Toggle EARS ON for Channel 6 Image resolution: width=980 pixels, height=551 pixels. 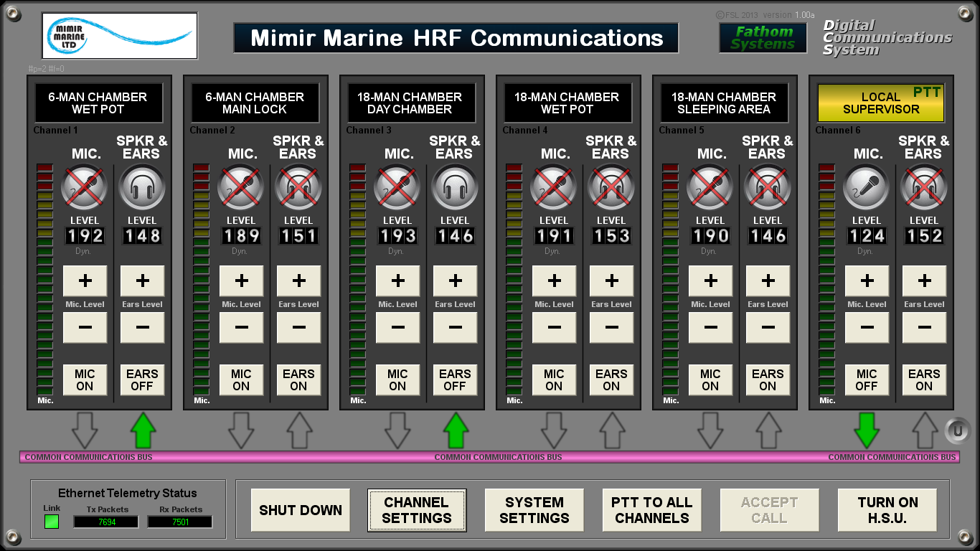(x=924, y=380)
